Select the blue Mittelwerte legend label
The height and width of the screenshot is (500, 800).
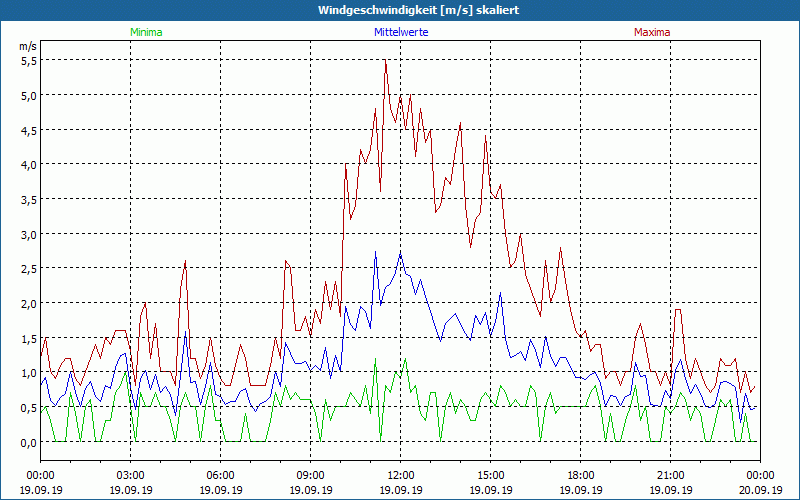pos(401,32)
